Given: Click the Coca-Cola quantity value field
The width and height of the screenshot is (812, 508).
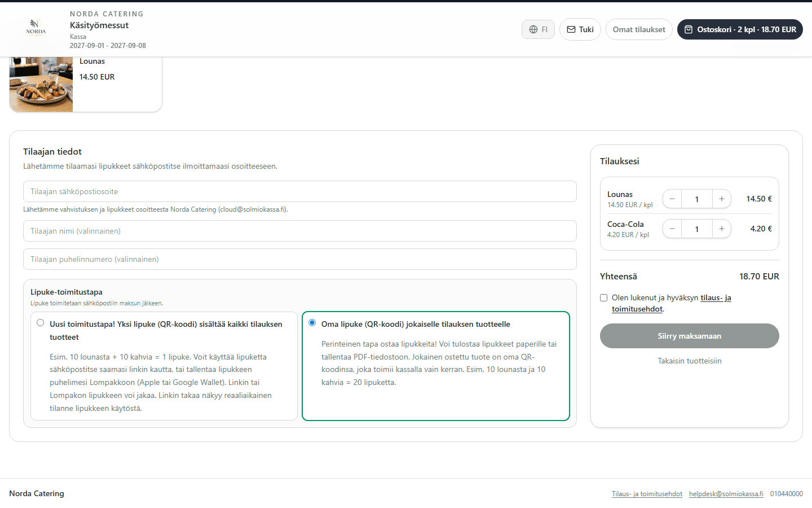Looking at the screenshot, I should tap(697, 229).
